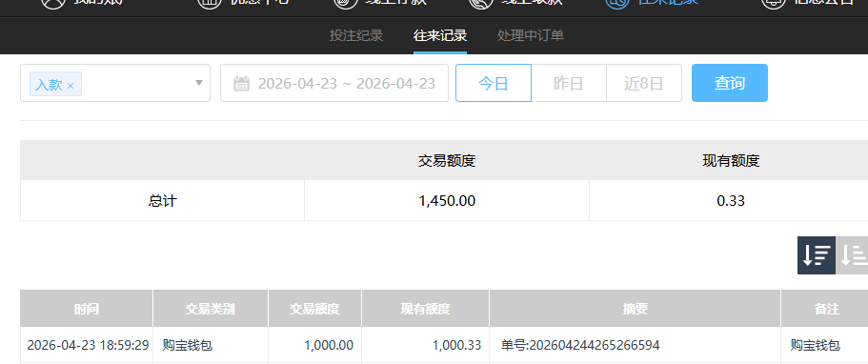
Task: Click the calendar icon in date field
Action: (241, 84)
